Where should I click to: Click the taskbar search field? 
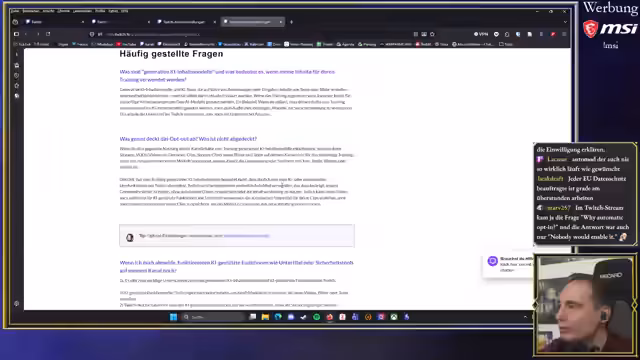(x=213, y=317)
